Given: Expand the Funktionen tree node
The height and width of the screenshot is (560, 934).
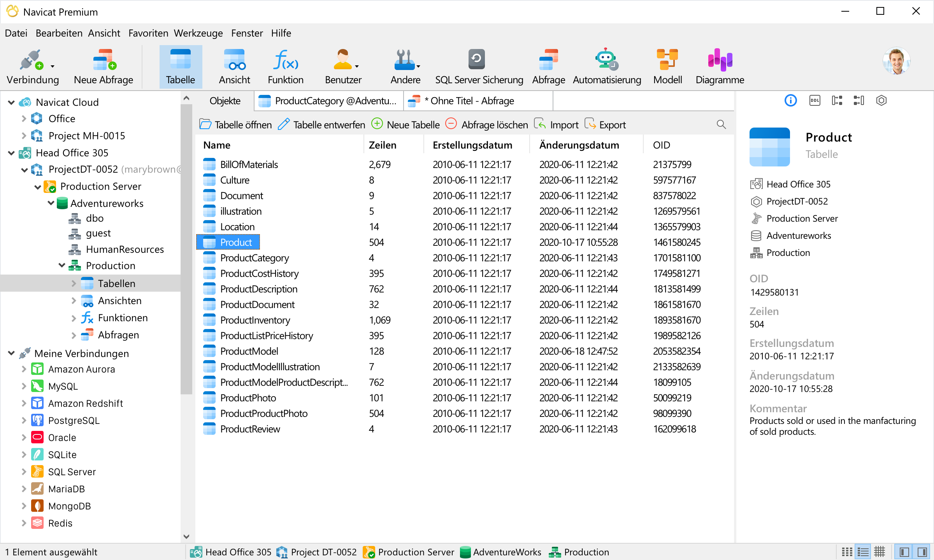Looking at the screenshot, I should pyautogui.click(x=74, y=318).
